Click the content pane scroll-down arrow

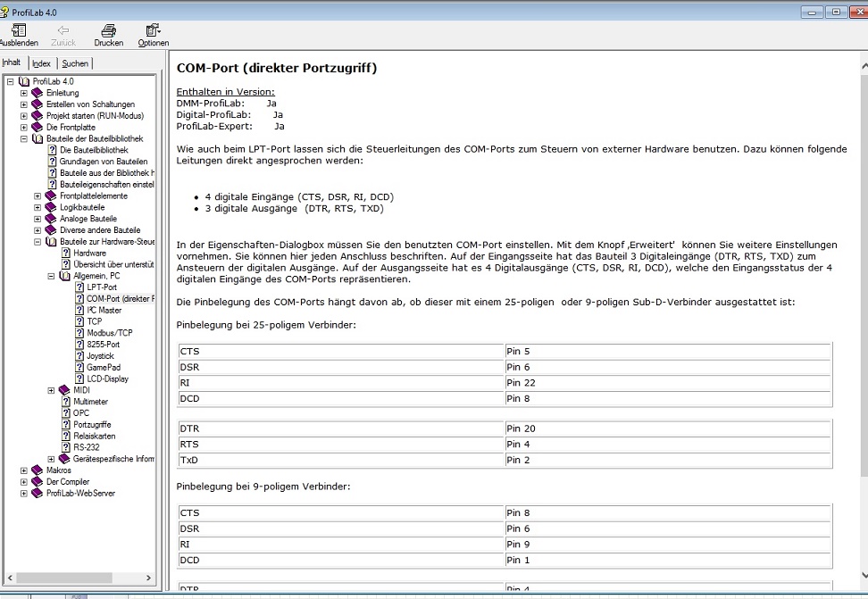pyautogui.click(x=864, y=575)
